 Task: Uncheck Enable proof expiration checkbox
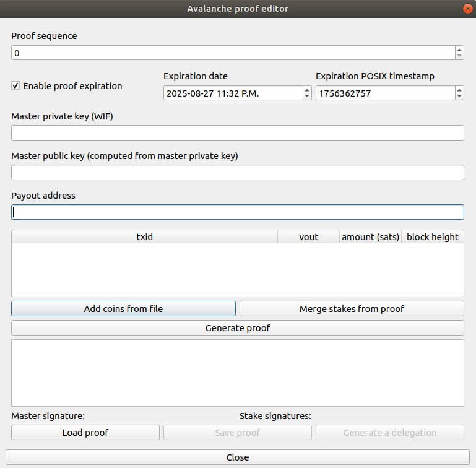15,86
